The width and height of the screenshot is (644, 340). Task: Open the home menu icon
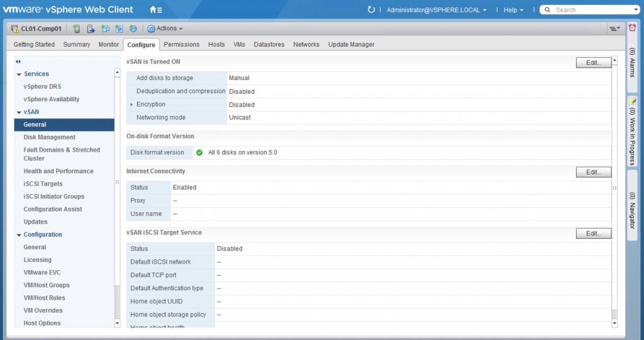156,9
